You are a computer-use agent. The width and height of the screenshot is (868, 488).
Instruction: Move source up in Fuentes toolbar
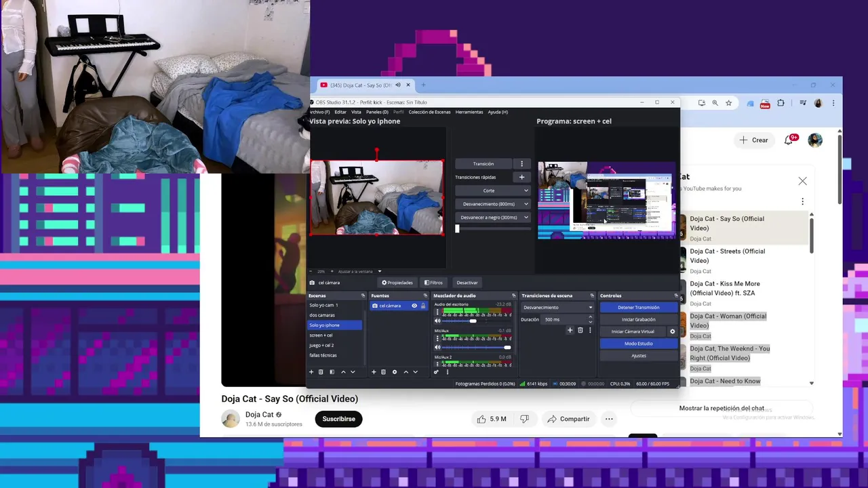406,372
